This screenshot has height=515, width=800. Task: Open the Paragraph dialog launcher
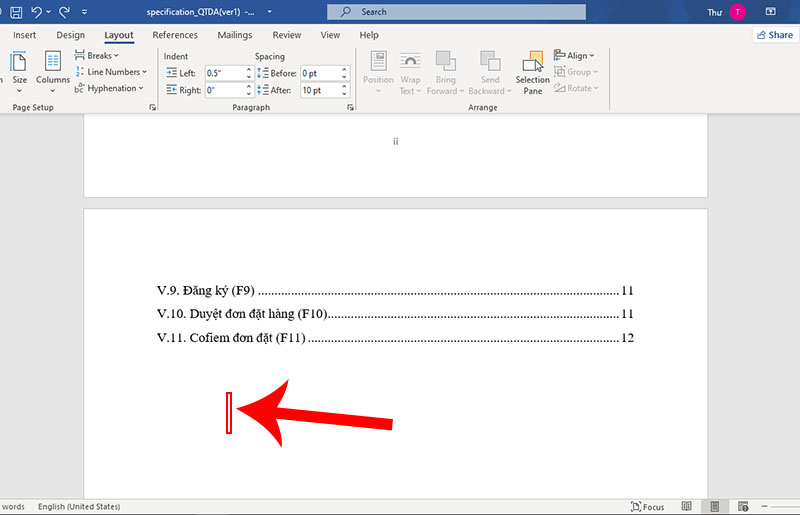[350, 107]
